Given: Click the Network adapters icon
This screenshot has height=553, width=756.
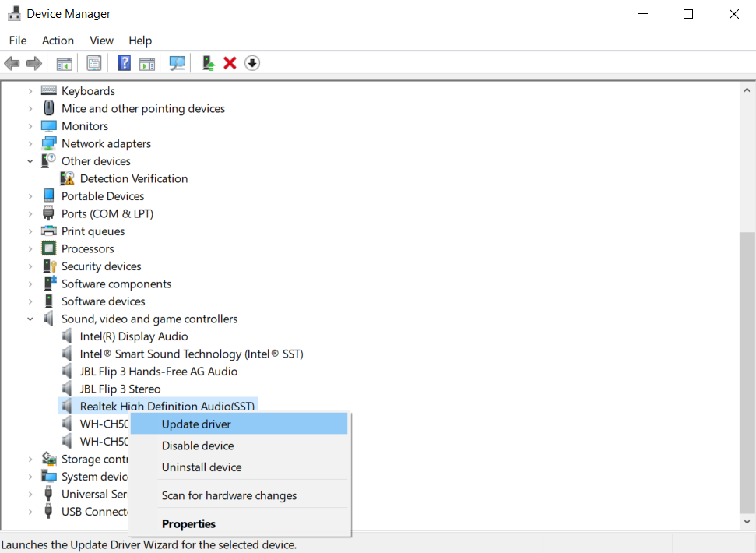Looking at the screenshot, I should [49, 143].
